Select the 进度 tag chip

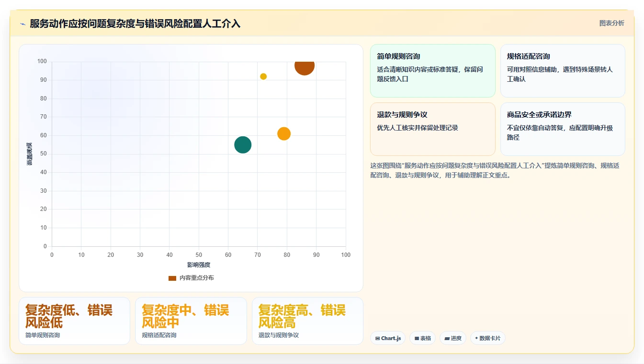pyautogui.click(x=452, y=338)
